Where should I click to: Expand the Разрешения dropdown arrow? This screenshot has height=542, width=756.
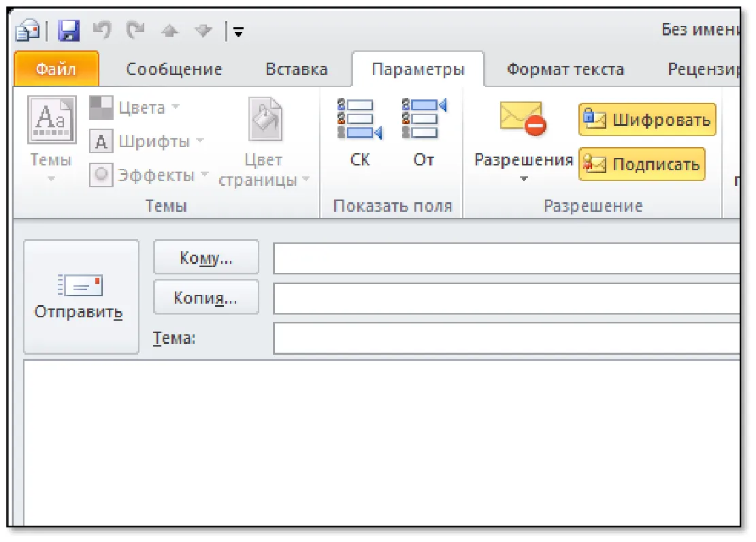(523, 179)
